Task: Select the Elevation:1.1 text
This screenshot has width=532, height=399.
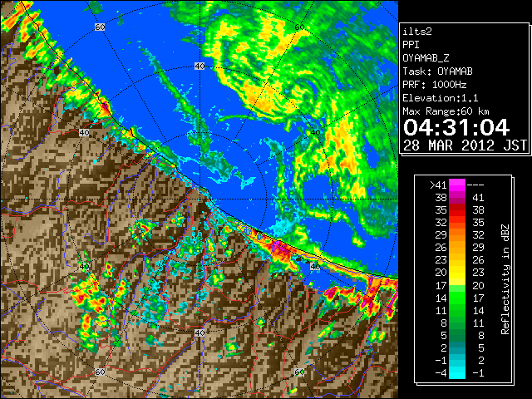Action: point(441,98)
